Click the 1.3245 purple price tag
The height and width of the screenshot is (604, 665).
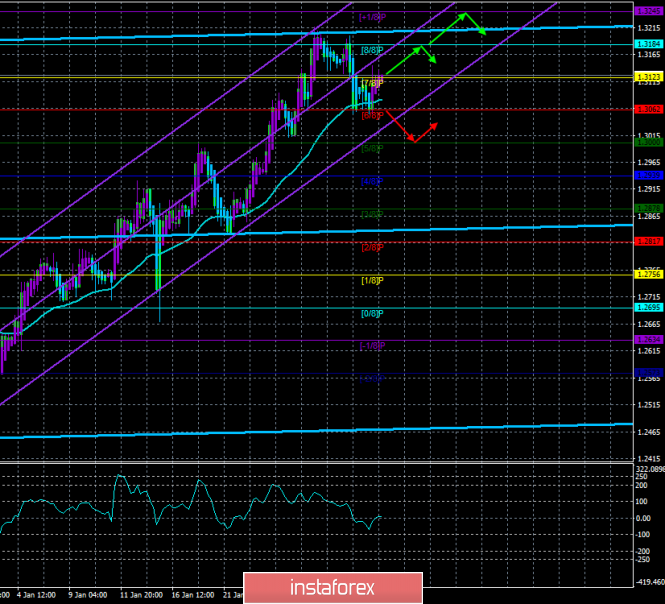coord(648,11)
